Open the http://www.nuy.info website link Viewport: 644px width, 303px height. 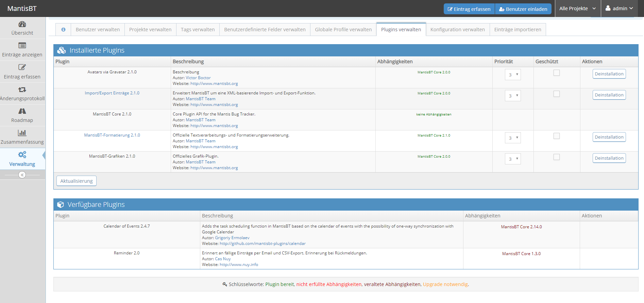[239, 265]
